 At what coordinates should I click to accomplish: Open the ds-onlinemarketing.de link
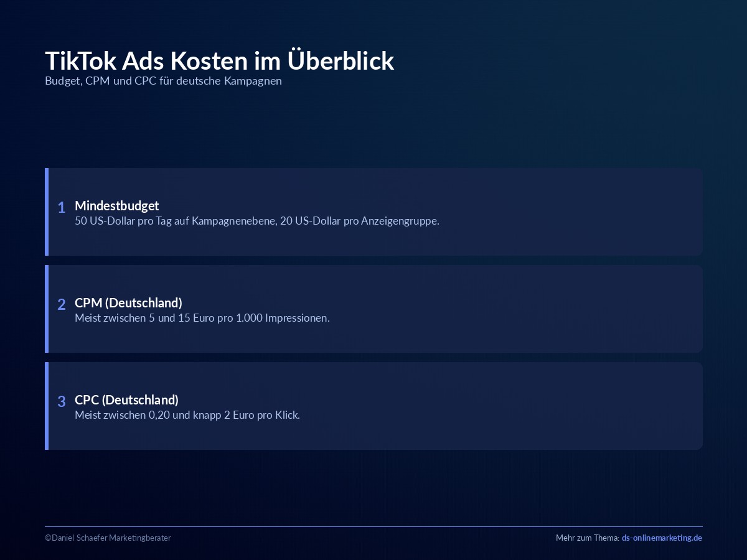662,538
